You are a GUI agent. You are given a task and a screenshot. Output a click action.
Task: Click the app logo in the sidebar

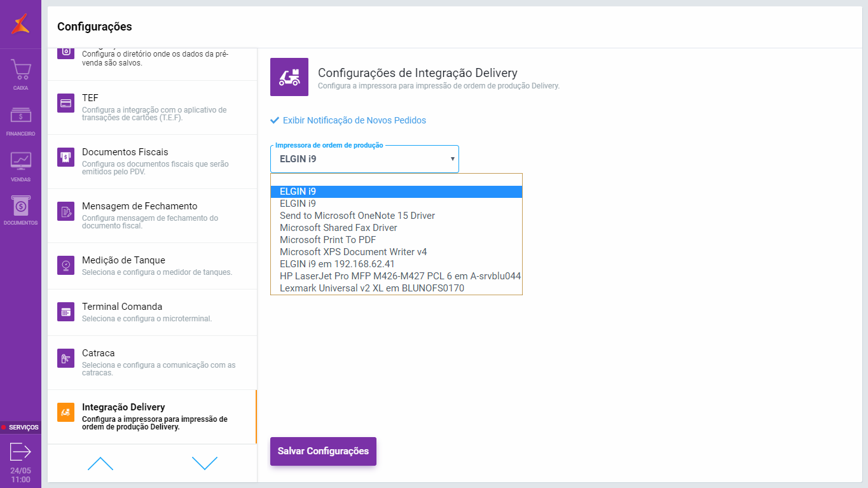[20, 25]
